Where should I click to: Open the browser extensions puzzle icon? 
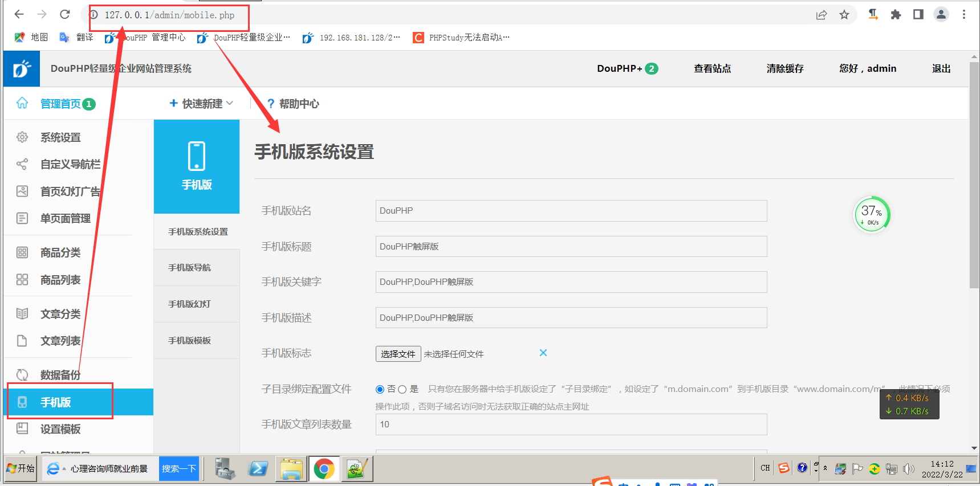[896, 15]
